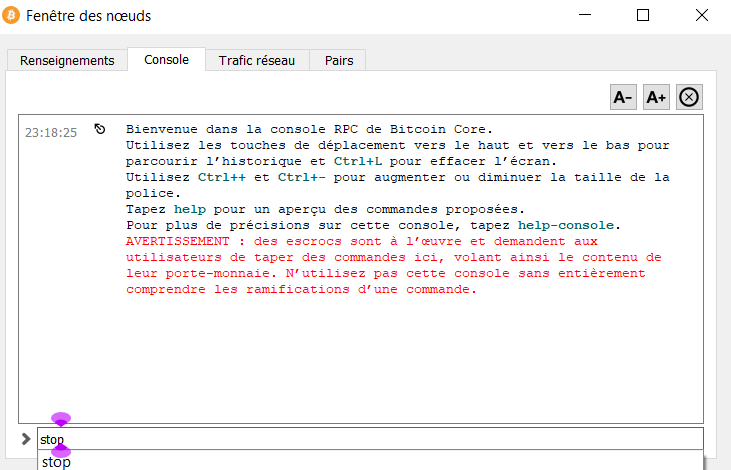
Task: Click the green help-console text
Action: coord(565,225)
